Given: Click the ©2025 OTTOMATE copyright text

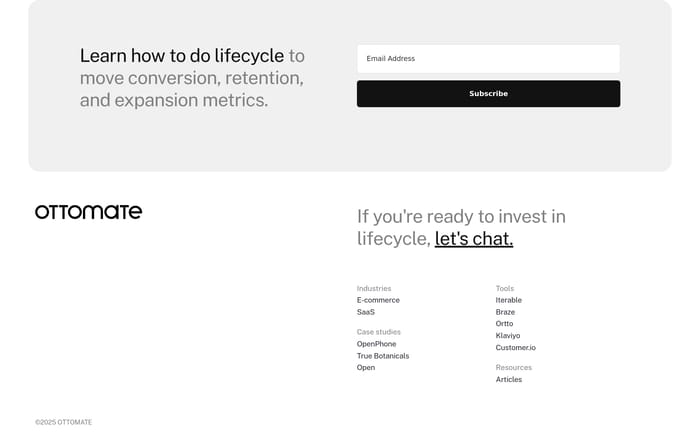Looking at the screenshot, I should coord(63,422).
